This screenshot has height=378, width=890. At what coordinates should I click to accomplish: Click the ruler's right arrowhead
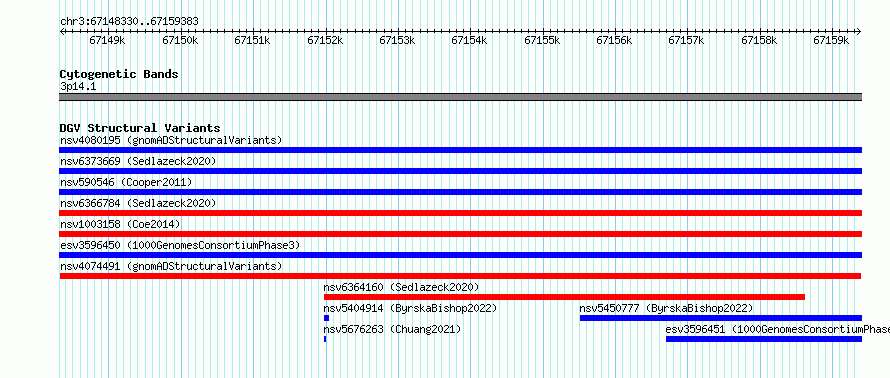859,32
